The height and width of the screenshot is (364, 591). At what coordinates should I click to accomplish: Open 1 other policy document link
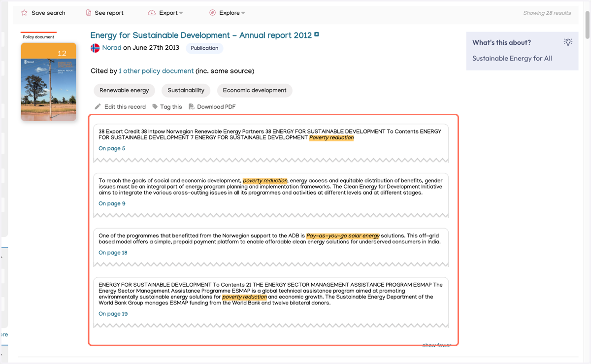156,71
